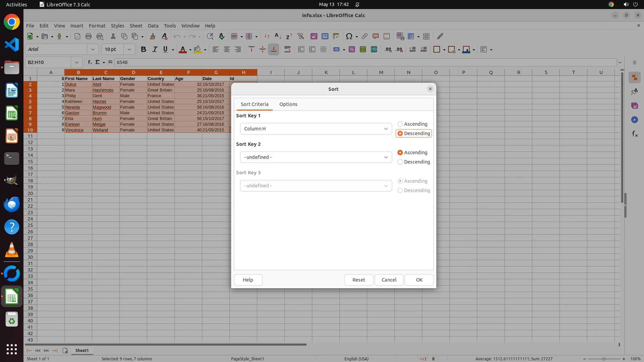Image resolution: width=644 pixels, height=362 pixels.
Task: Click the AutoFilter toolbar icon
Action: pyautogui.click(x=301, y=36)
